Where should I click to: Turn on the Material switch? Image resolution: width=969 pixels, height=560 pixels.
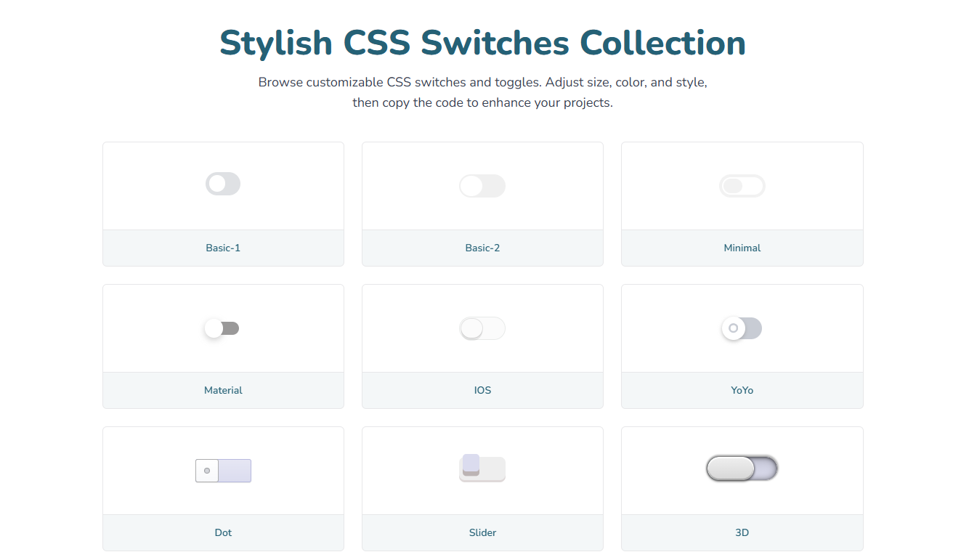[223, 328]
